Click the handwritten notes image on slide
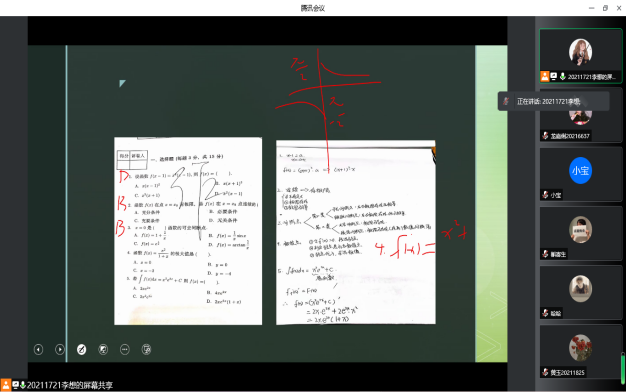 [x=356, y=232]
